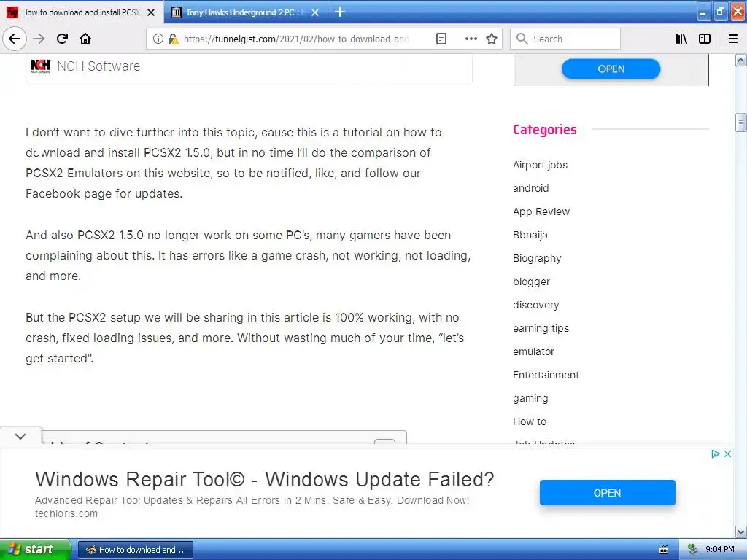Open the How to category
This screenshot has height=560, width=747.
(x=530, y=421)
